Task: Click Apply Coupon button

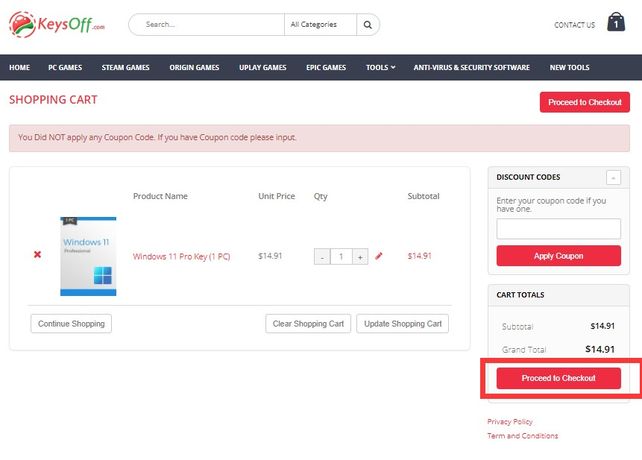Action: coord(558,256)
